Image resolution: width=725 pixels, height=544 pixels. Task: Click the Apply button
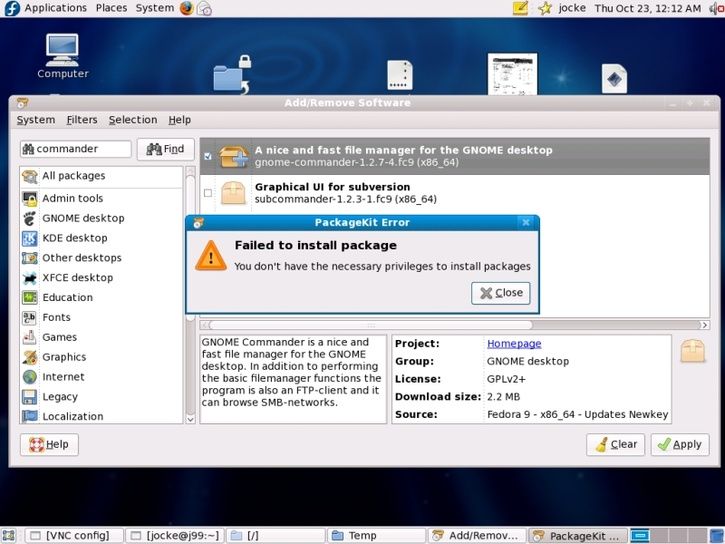680,445
